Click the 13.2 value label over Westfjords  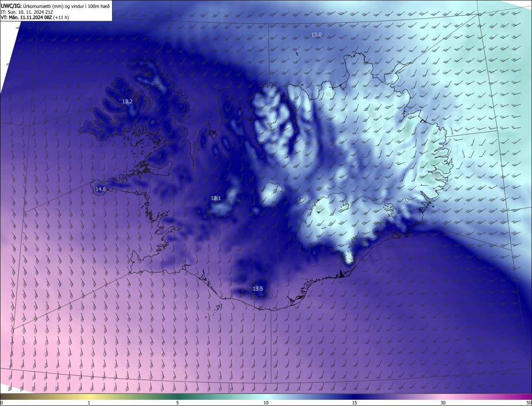pyautogui.click(x=127, y=102)
